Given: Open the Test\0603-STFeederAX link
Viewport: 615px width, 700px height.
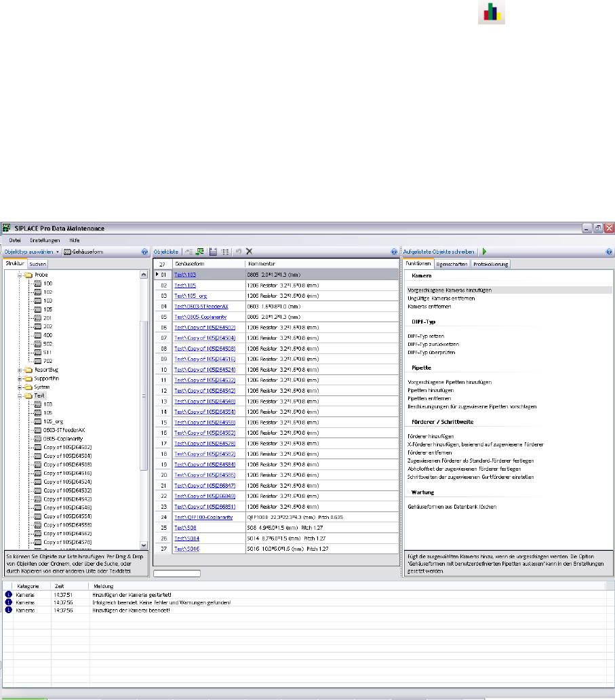Looking at the screenshot, I should pyautogui.click(x=201, y=307).
